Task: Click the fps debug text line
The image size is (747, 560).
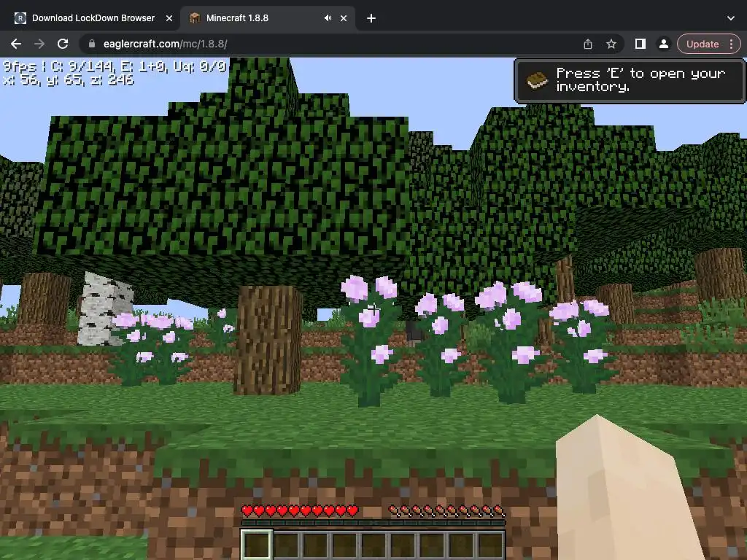Action: point(115,66)
